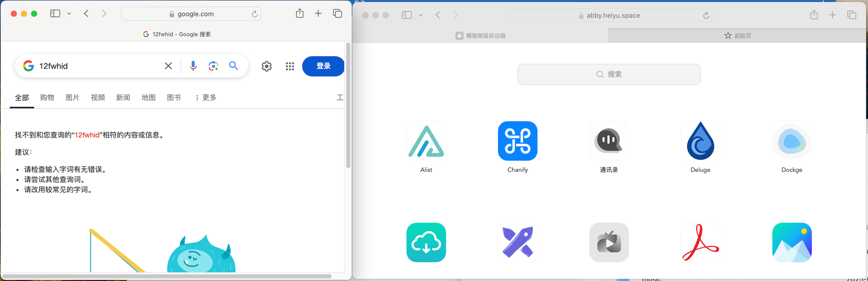Open the gray TV player app
The width and height of the screenshot is (868, 281).
(609, 243)
